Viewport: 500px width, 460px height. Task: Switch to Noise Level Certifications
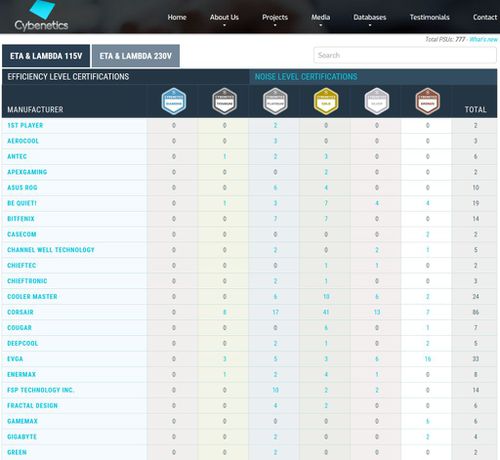[x=306, y=77]
